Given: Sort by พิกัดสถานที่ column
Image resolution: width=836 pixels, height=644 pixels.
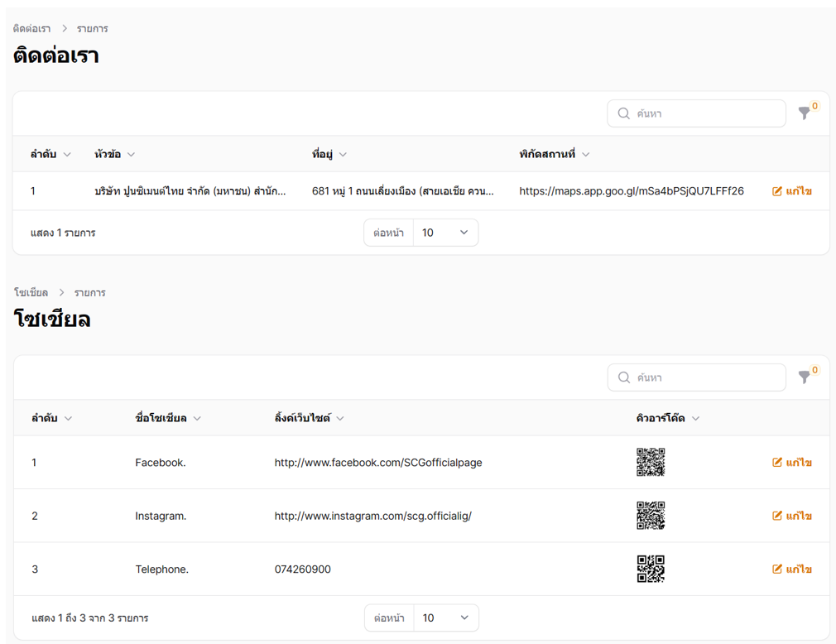Looking at the screenshot, I should (555, 154).
